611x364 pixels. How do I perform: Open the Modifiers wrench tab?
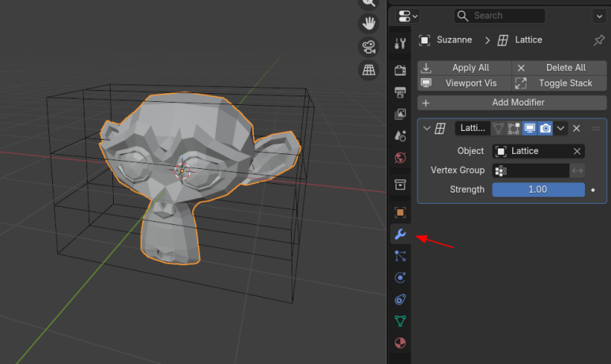(400, 234)
